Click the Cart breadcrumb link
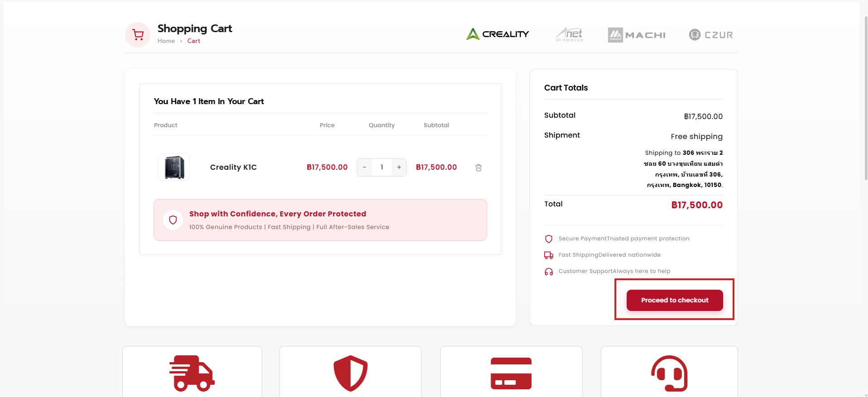This screenshot has width=868, height=397. tap(194, 41)
